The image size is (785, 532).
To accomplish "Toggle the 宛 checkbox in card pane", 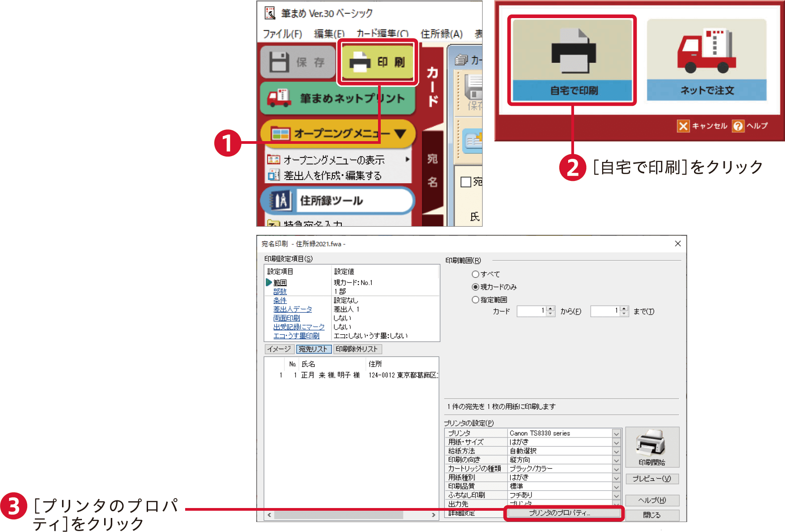I will click(x=466, y=182).
